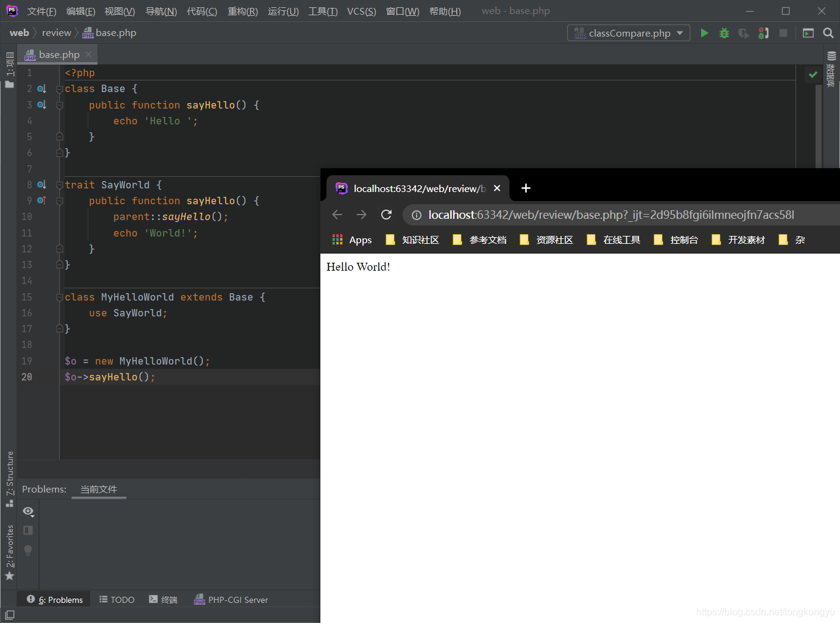840x623 pixels.
Task: Collapse the trait SayWorld fold marker
Action: [x=60, y=185]
